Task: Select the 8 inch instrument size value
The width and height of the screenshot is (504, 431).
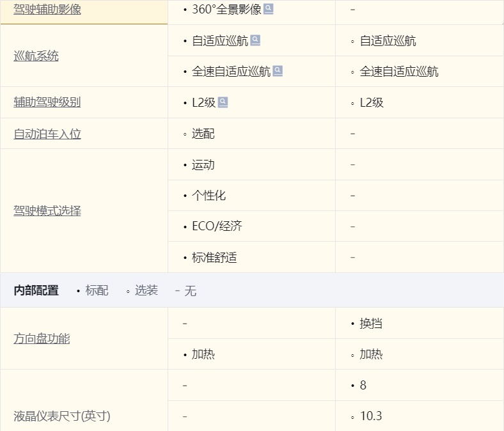Action: coord(363,385)
